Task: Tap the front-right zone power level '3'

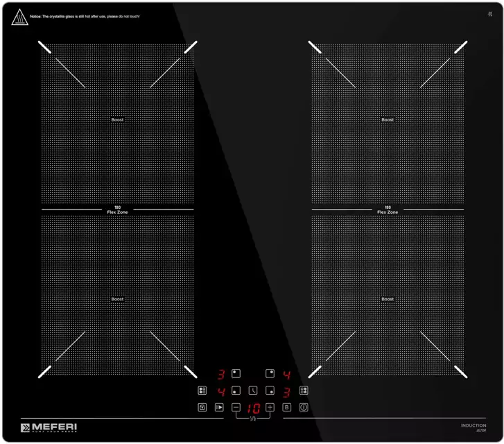Action: click(x=287, y=392)
